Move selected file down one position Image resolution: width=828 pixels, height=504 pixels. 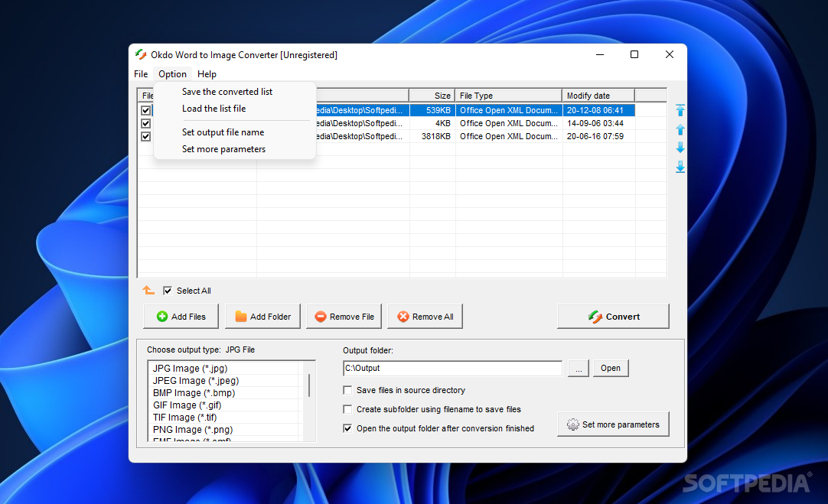680,148
